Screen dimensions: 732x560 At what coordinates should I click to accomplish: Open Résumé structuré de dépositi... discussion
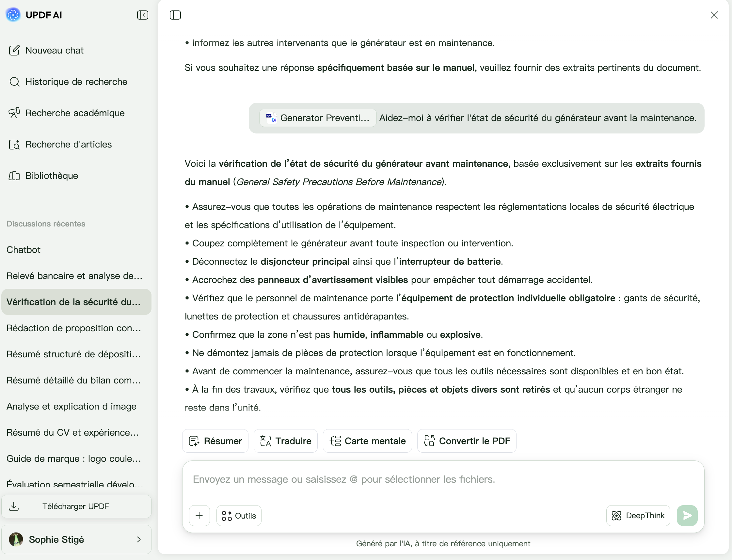coord(76,354)
